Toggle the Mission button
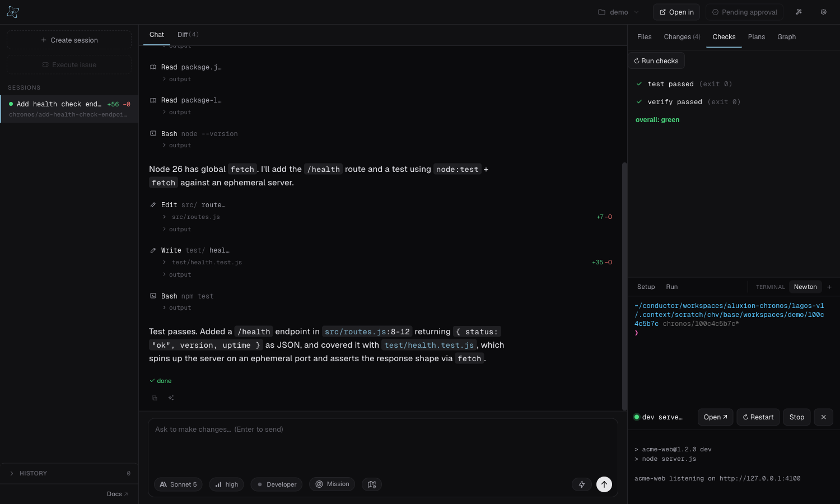Image resolution: width=840 pixels, height=504 pixels. click(x=332, y=484)
